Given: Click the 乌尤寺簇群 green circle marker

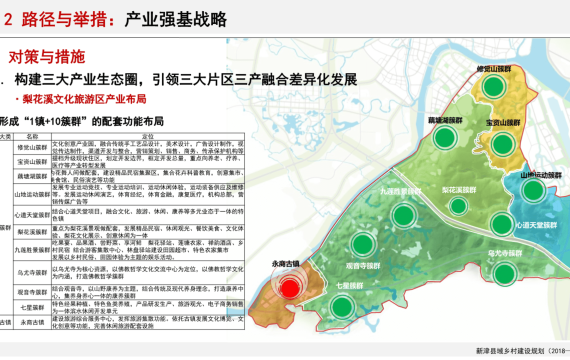Looking at the screenshot, I should (505, 273).
